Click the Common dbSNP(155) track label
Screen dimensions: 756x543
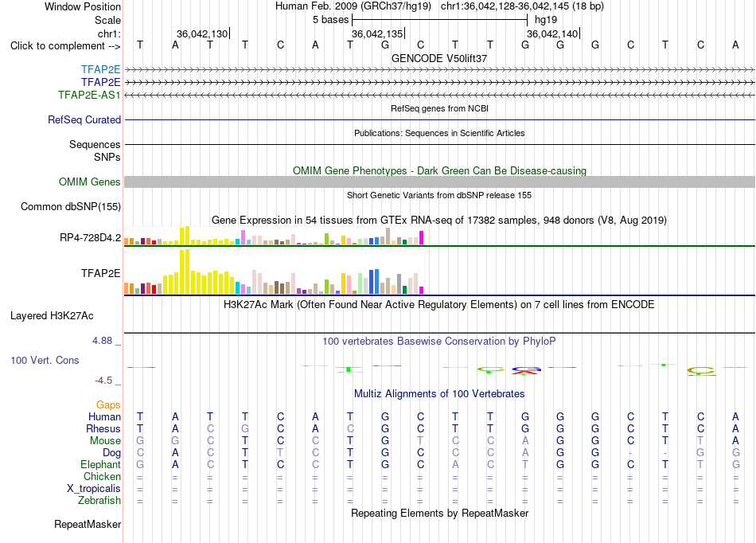(71, 206)
